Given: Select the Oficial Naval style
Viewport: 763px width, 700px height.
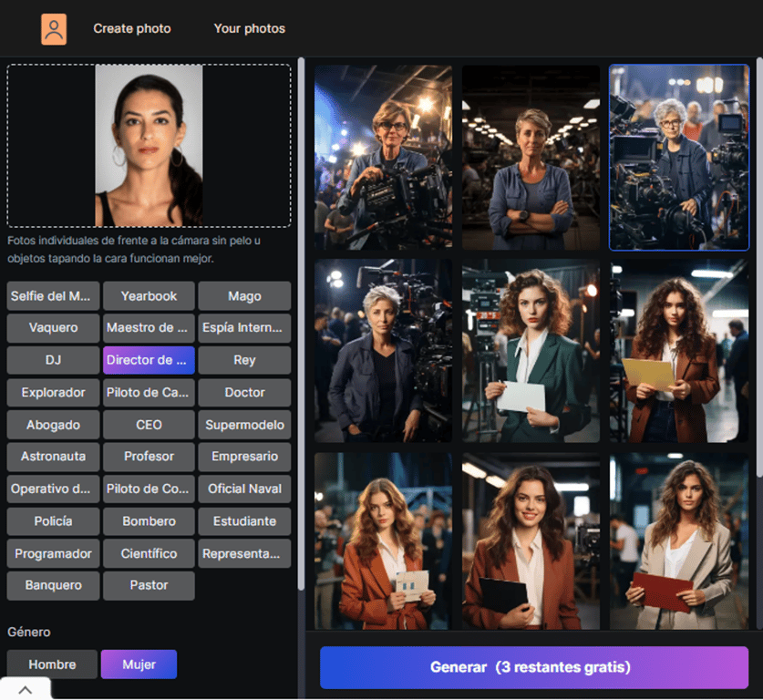Looking at the screenshot, I should (x=244, y=489).
